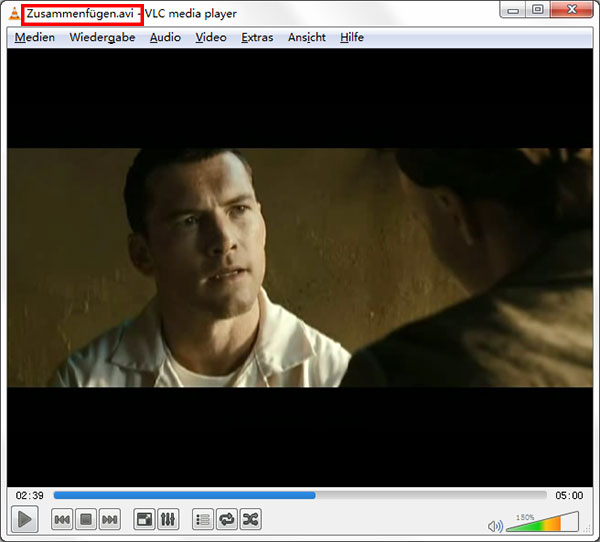This screenshot has width=600, height=542.
Task: Open the Video menu
Action: tap(211, 38)
